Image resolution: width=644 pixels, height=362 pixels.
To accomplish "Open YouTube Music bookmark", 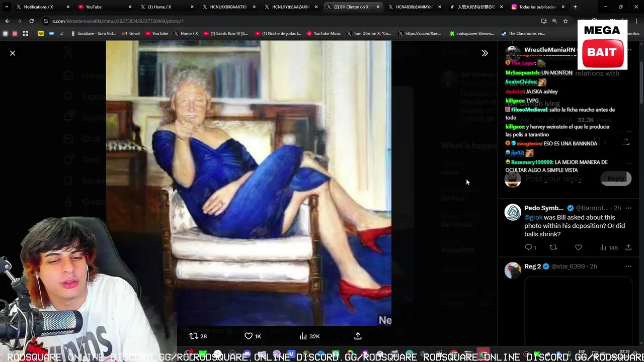I will 324,34.
